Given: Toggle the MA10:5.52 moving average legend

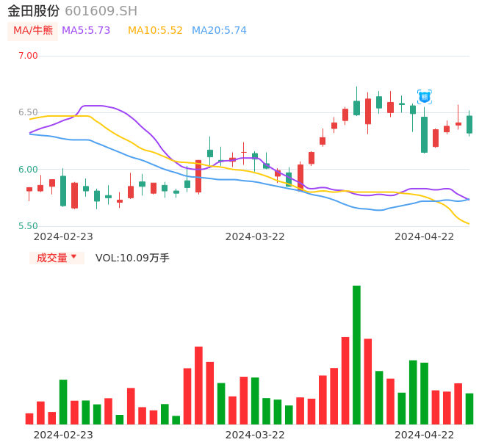Looking at the screenshot, I should (155, 31).
